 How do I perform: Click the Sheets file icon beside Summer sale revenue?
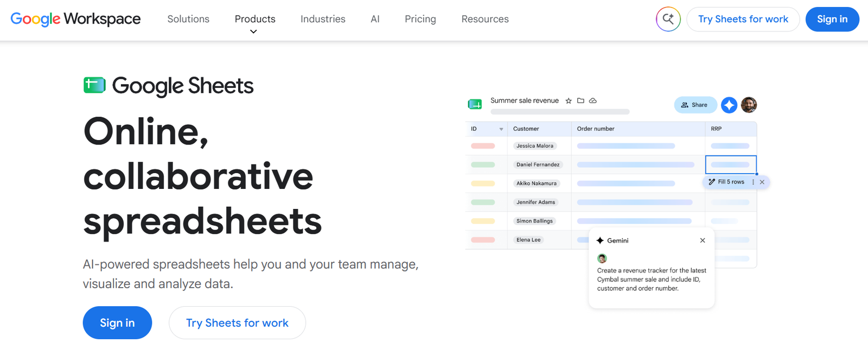coord(475,104)
